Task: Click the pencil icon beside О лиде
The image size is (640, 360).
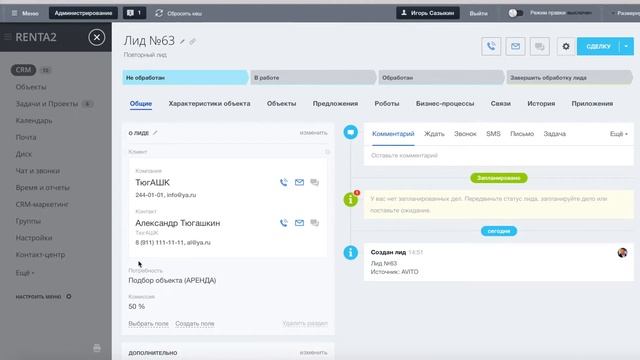Action: [155, 133]
